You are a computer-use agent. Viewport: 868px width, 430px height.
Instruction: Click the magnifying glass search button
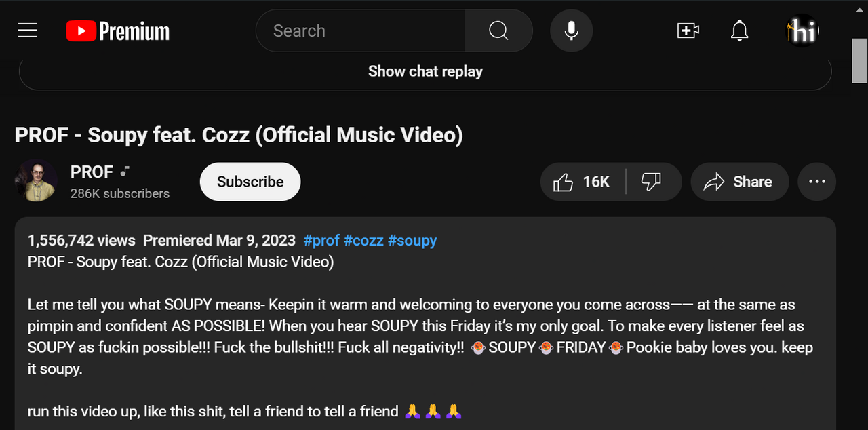(x=498, y=31)
